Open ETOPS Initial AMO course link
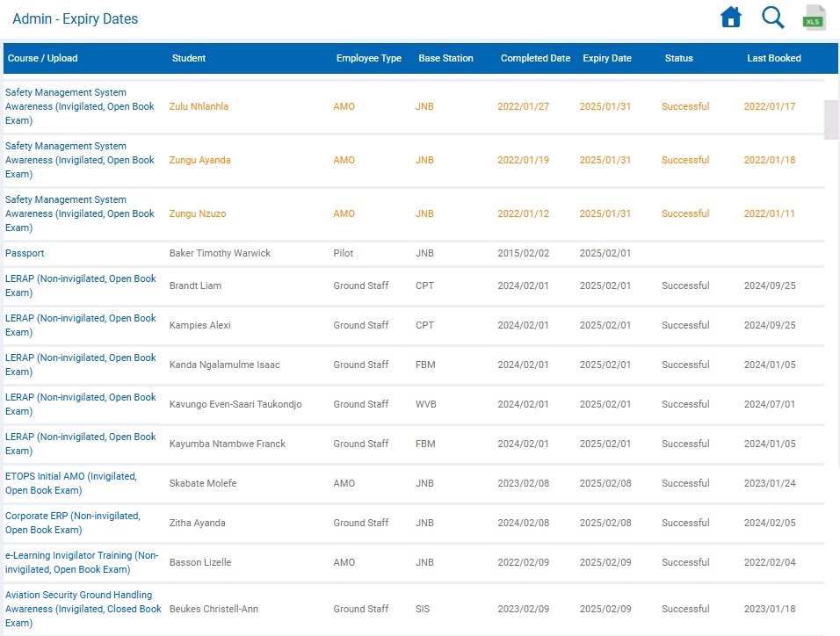This screenshot has width=840, height=636. (x=71, y=483)
